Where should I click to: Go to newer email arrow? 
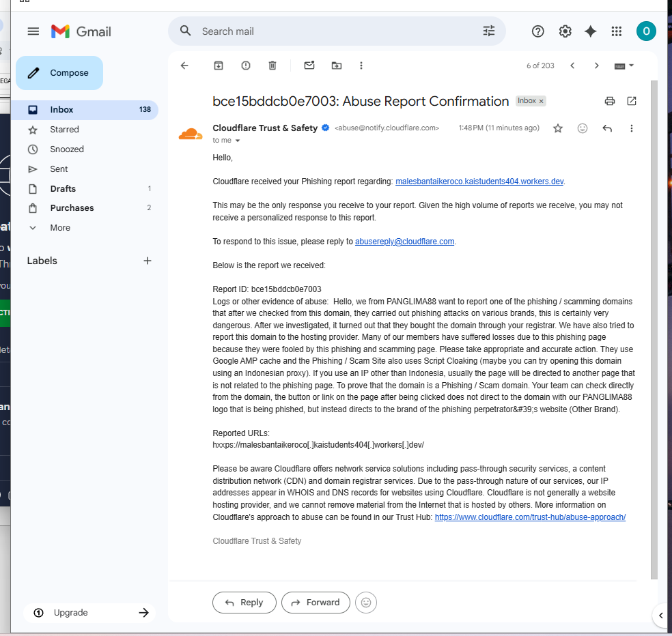coord(572,66)
